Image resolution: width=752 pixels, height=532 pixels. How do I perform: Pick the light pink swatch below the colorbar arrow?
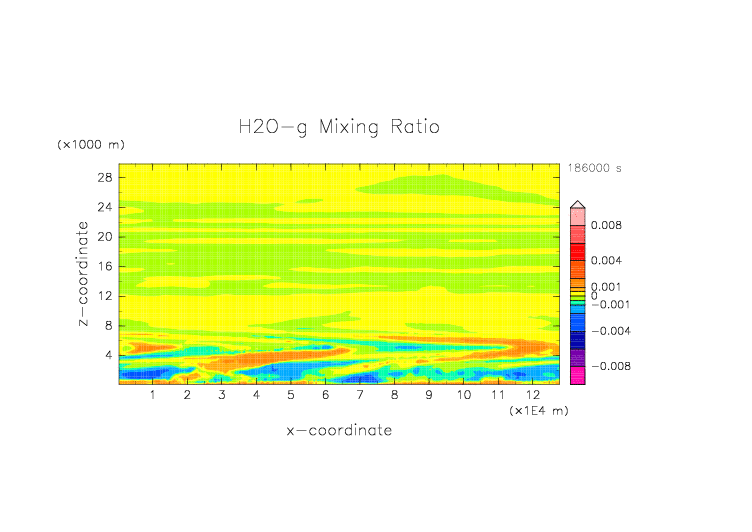coord(577,217)
